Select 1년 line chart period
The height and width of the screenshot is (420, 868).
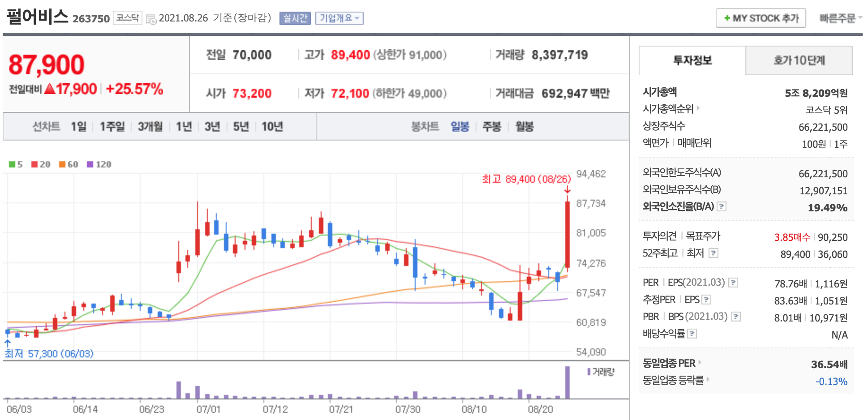(x=184, y=127)
